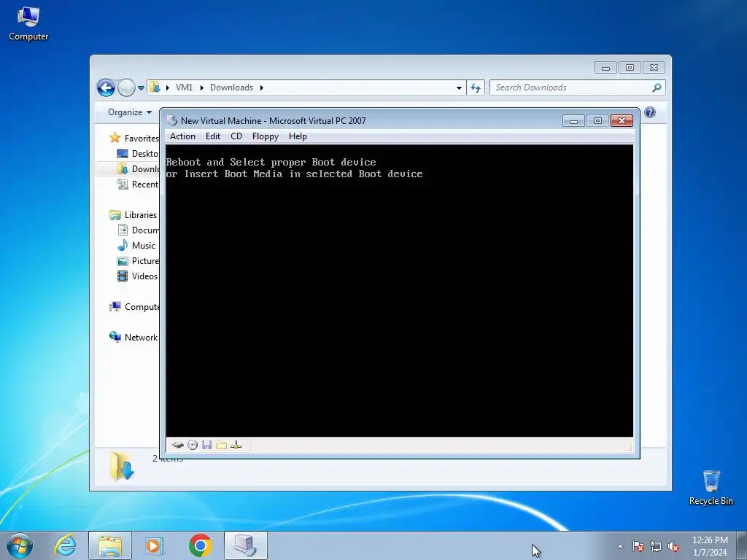Click the hard disk icon in Virtual PC status bar

178,445
